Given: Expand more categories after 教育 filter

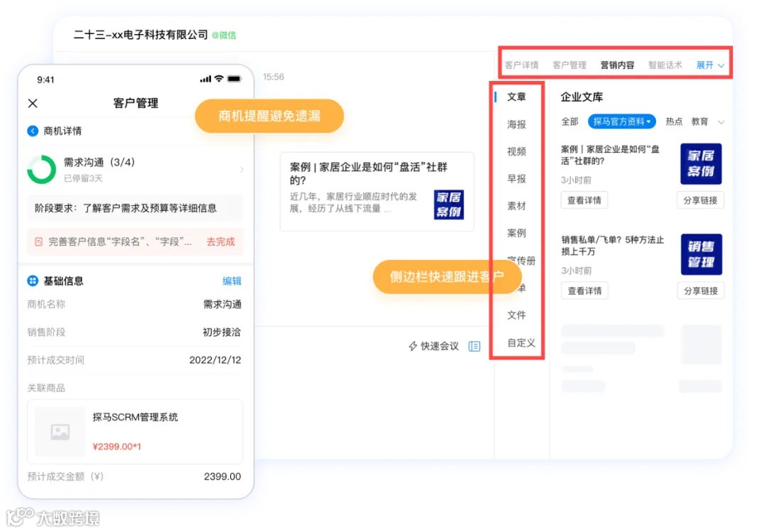Looking at the screenshot, I should click(x=720, y=121).
